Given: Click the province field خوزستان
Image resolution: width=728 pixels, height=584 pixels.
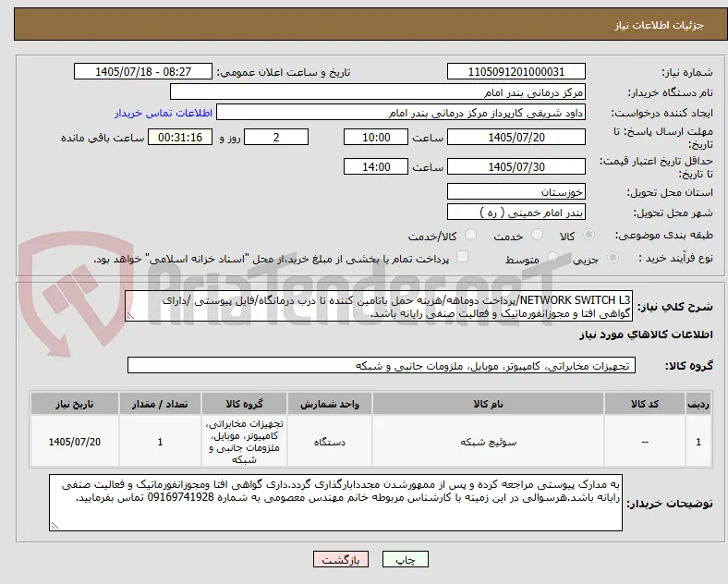Looking at the screenshot, I should (516, 191).
